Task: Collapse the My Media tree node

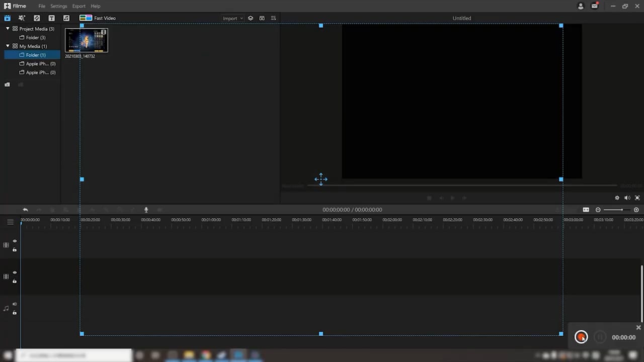Action: pos(8,46)
